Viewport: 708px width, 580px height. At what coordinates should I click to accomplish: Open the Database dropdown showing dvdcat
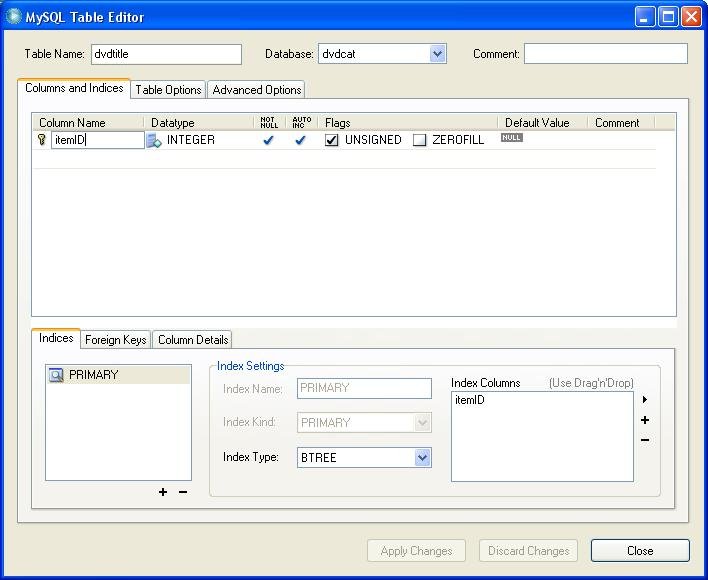click(437, 54)
